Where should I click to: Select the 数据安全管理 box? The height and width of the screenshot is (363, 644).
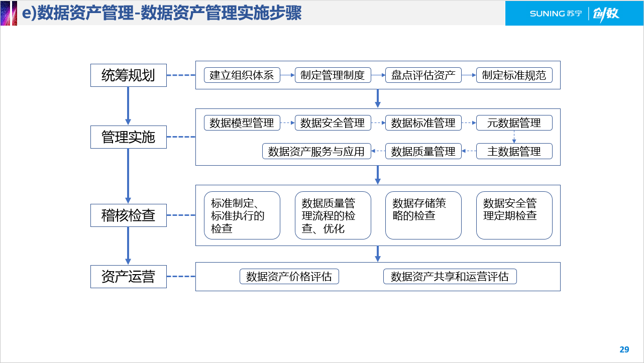(333, 122)
